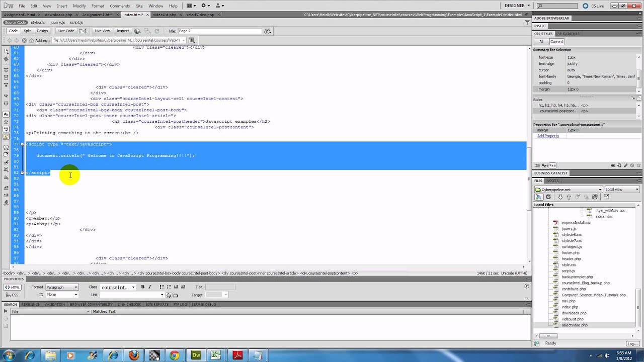
Task: Click the Browse for File folder icon
Action: pos(175,295)
